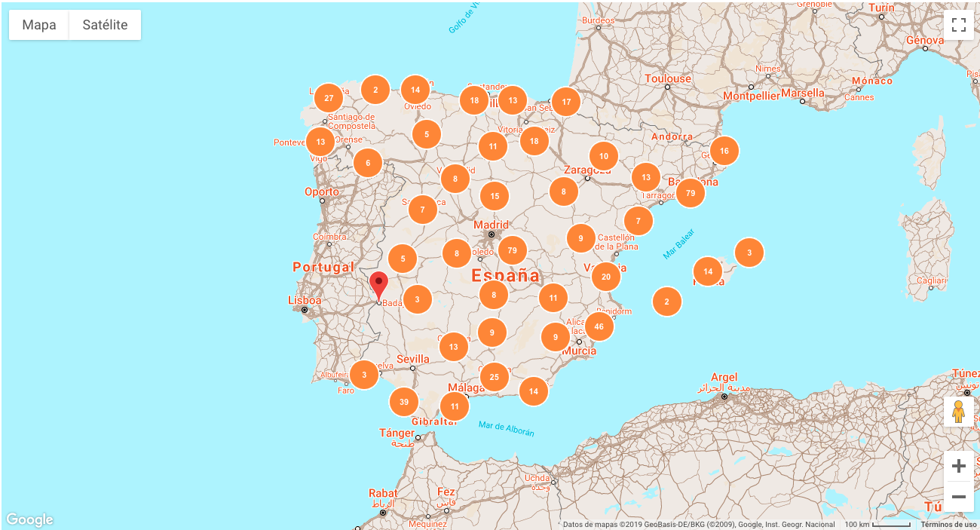Viewport: 980px width, 530px height.
Task: Click the cluster marker labeled 15
Action: tap(495, 196)
